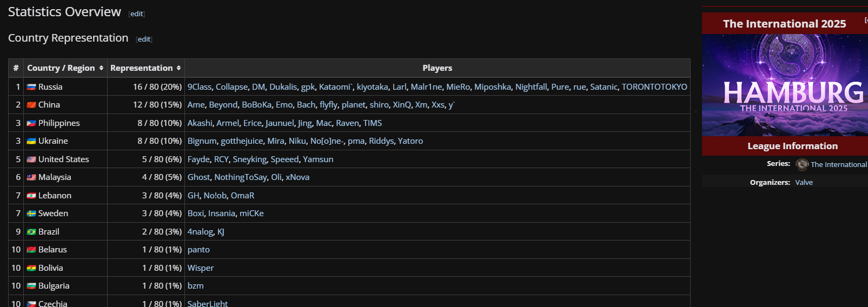Viewport: 868px width, 307px height.
Task: Open NothingToSay's player page
Action: point(241,177)
